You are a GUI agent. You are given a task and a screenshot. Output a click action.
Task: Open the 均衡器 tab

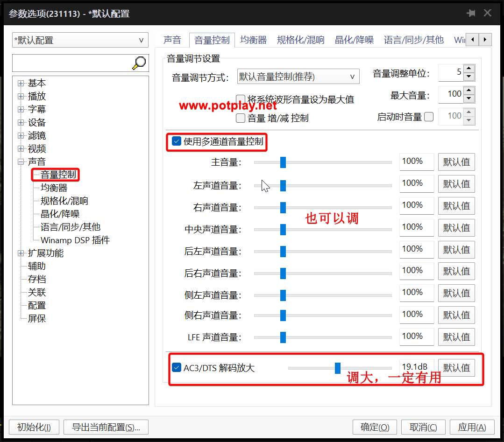click(x=254, y=40)
